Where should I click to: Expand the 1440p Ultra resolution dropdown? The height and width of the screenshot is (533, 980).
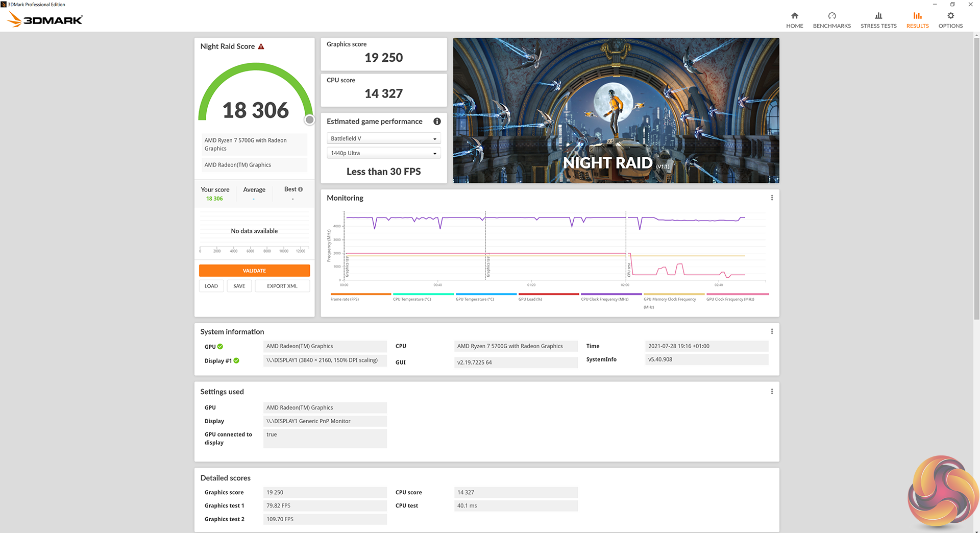(383, 153)
